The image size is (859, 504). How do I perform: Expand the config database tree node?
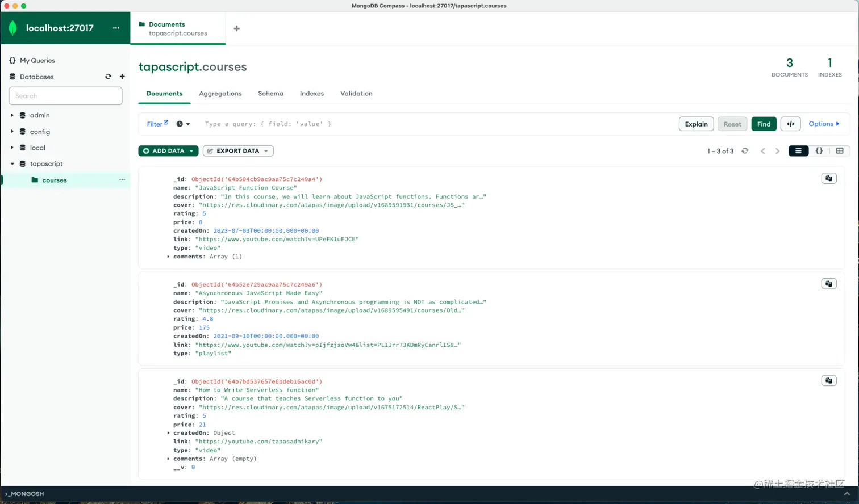12,131
